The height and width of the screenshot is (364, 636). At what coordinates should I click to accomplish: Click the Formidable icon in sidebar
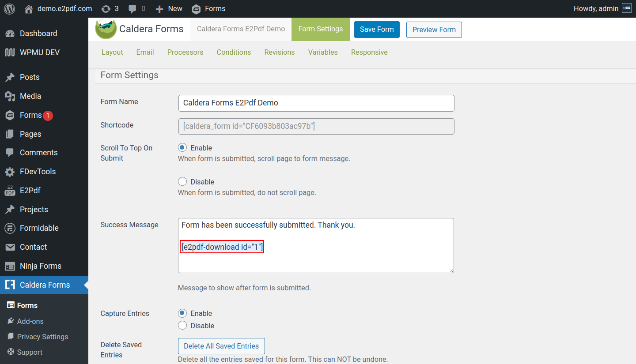tap(10, 228)
